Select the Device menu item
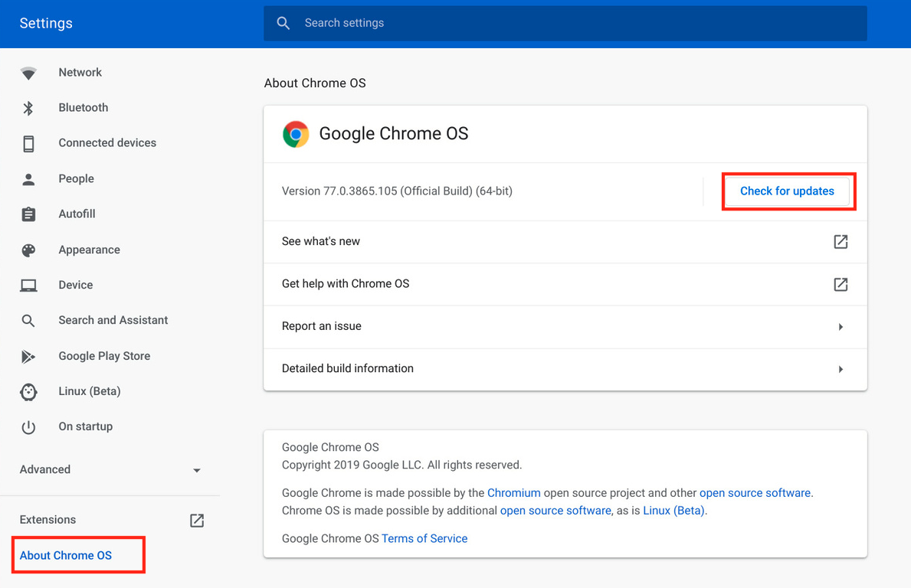 [x=76, y=285]
